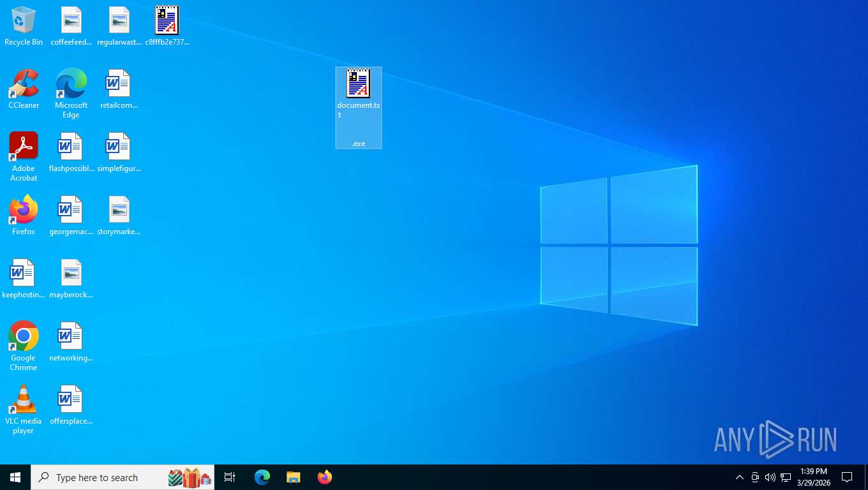Click the document.txt .exe file icon

(359, 108)
